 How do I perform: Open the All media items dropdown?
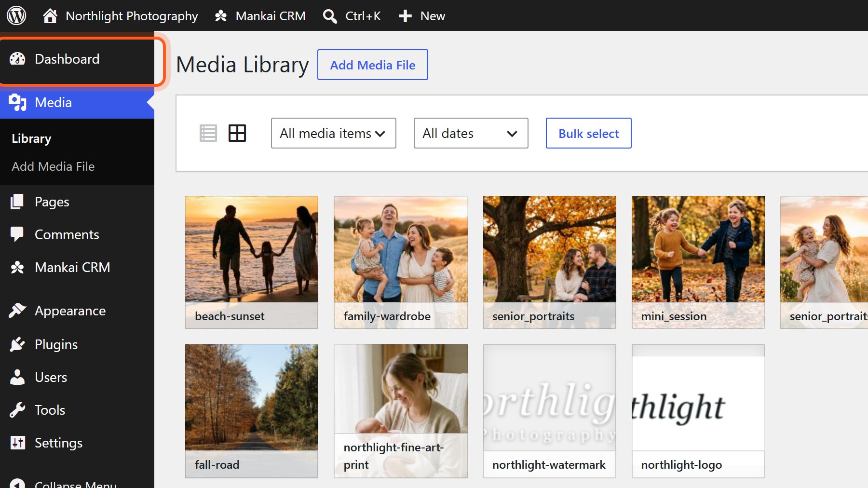pos(334,133)
